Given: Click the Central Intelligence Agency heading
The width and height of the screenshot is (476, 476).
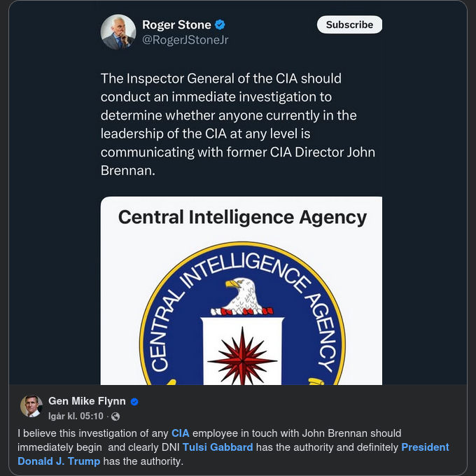Looking at the screenshot, I should point(242,217).
